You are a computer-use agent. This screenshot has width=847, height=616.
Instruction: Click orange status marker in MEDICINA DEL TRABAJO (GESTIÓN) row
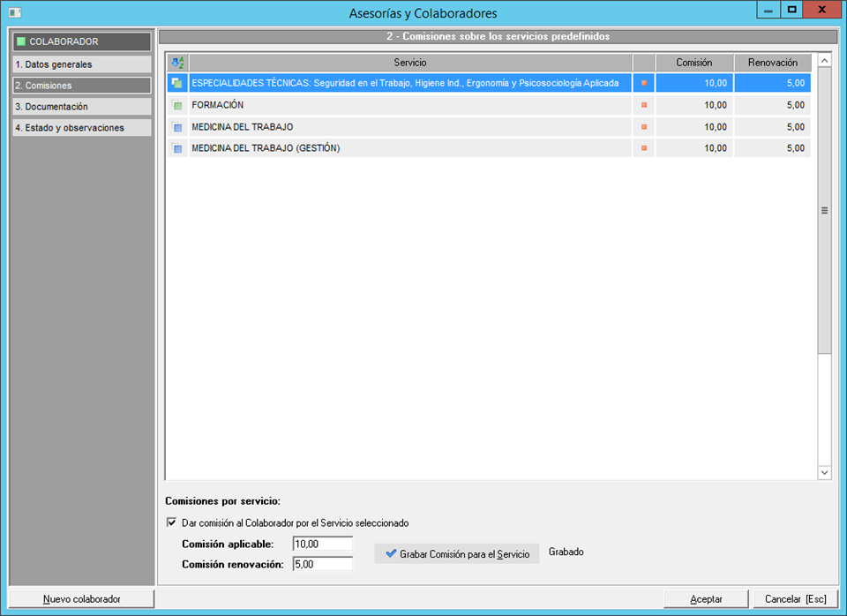point(644,148)
